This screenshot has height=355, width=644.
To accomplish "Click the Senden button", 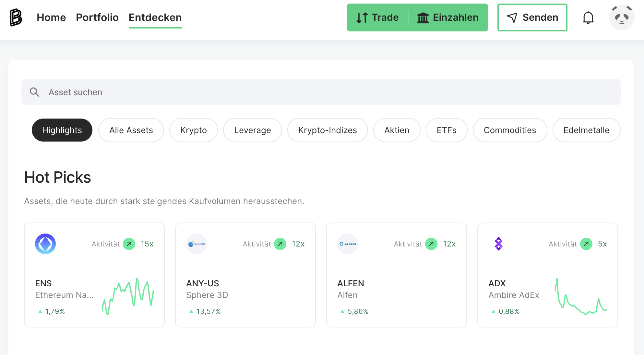I will pos(532,17).
